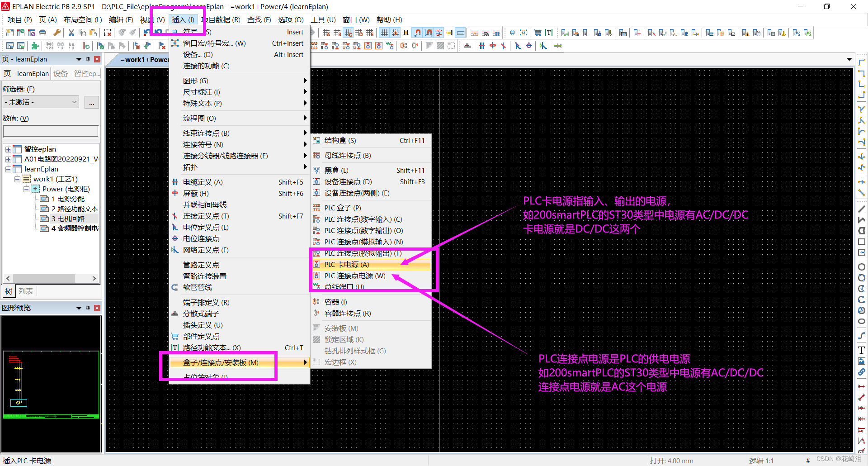
Task: Click the Print toolbar icon
Action: [x=42, y=33]
